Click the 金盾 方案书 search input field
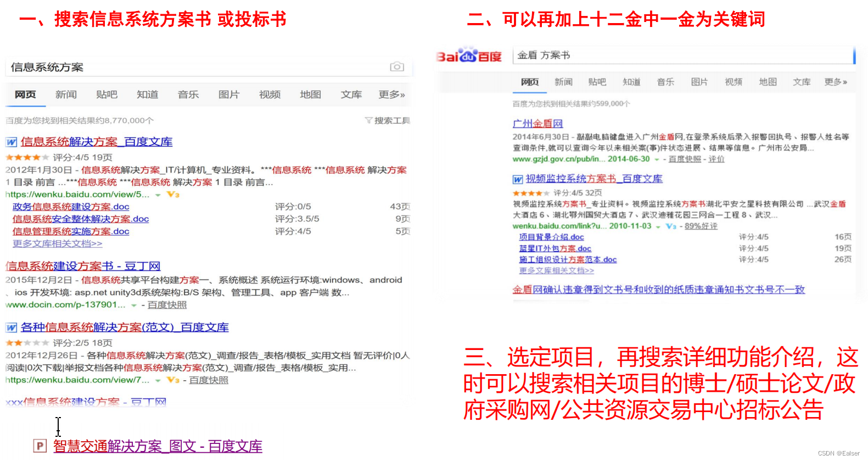The width and height of the screenshot is (868, 461). coord(684,55)
